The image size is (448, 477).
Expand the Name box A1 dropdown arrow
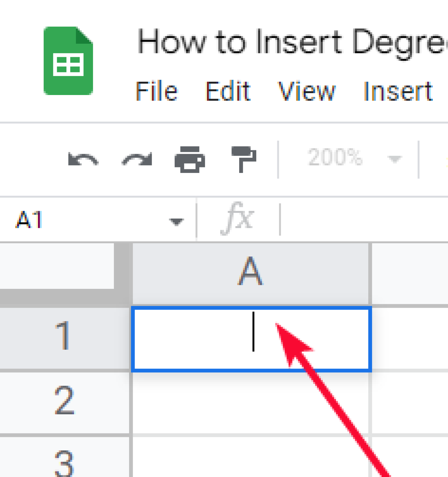coord(177,221)
